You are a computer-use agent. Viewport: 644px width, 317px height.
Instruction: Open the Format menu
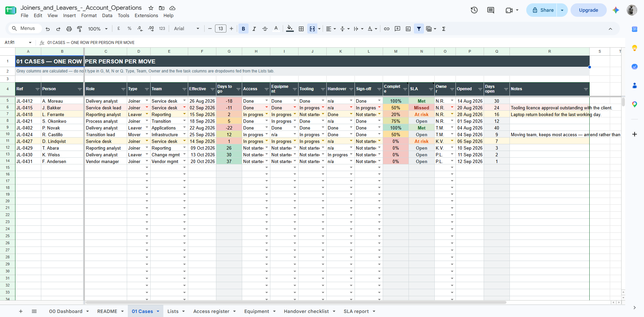(89, 15)
